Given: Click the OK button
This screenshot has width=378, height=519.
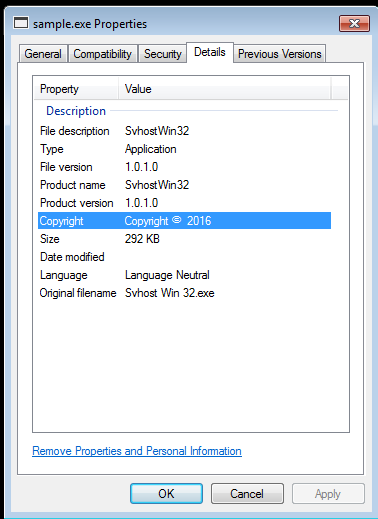Looking at the screenshot, I should pos(166,493).
